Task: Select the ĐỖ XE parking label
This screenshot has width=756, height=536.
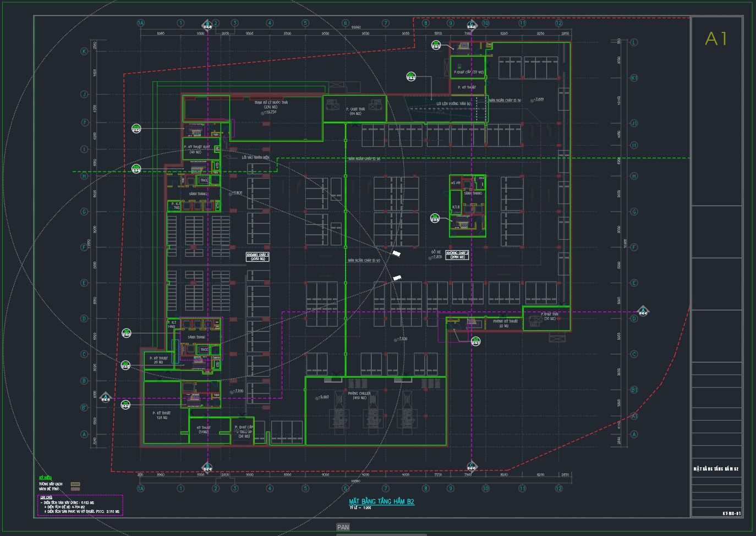Action: pyautogui.click(x=436, y=252)
